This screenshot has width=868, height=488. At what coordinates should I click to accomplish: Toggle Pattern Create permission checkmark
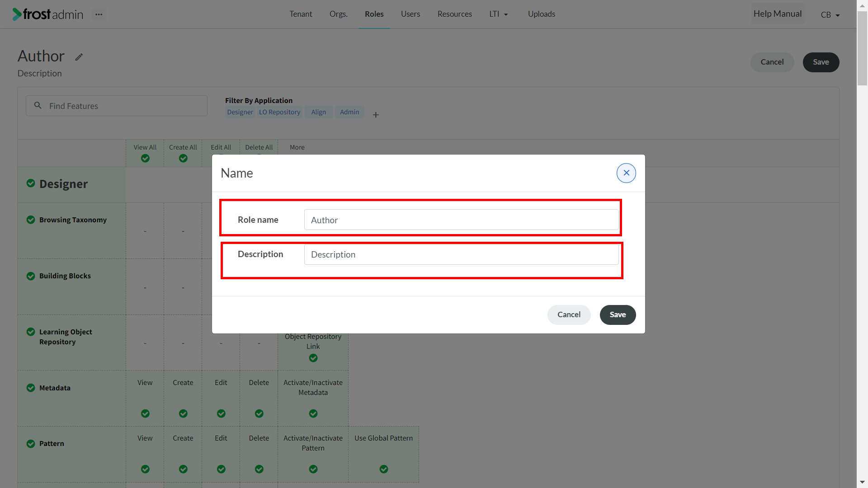pyautogui.click(x=183, y=469)
